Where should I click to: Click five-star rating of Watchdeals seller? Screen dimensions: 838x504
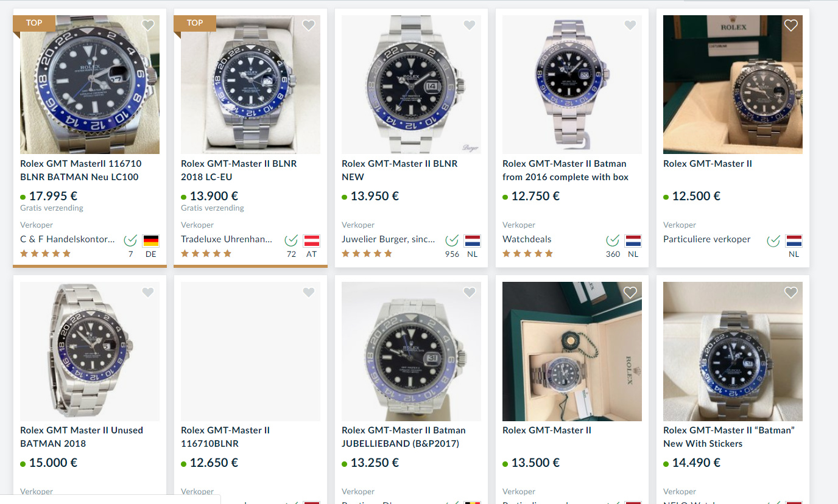tap(527, 254)
